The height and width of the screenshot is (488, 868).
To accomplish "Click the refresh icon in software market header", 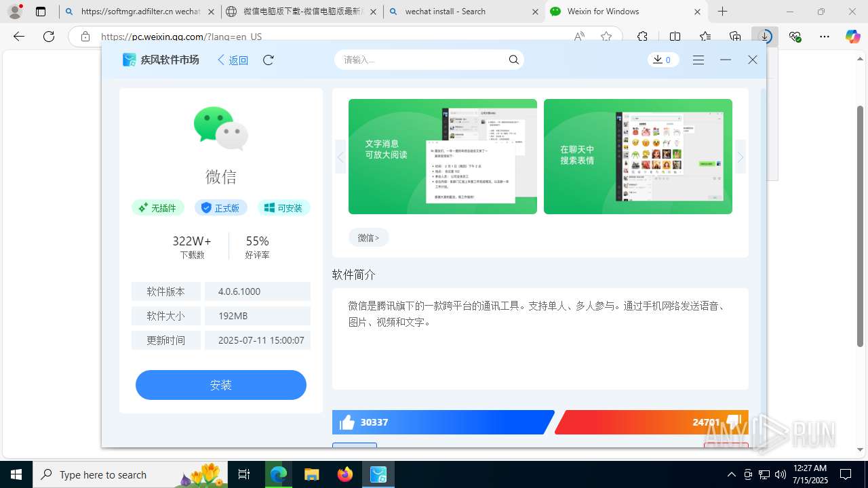I will pyautogui.click(x=269, y=60).
